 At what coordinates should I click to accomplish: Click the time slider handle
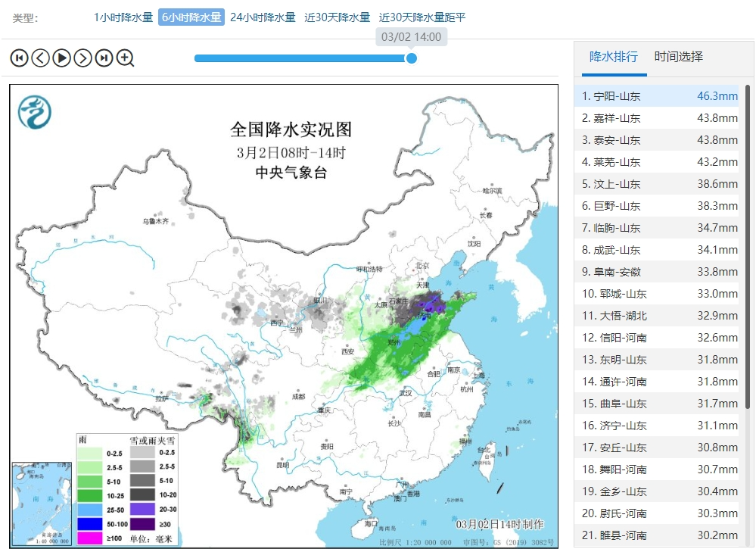click(411, 58)
